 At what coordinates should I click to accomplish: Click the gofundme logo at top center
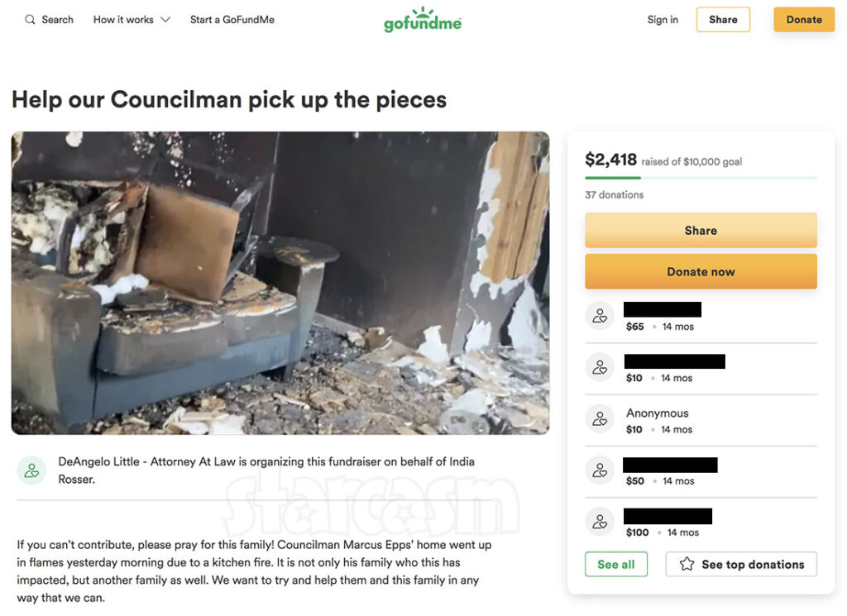(423, 18)
